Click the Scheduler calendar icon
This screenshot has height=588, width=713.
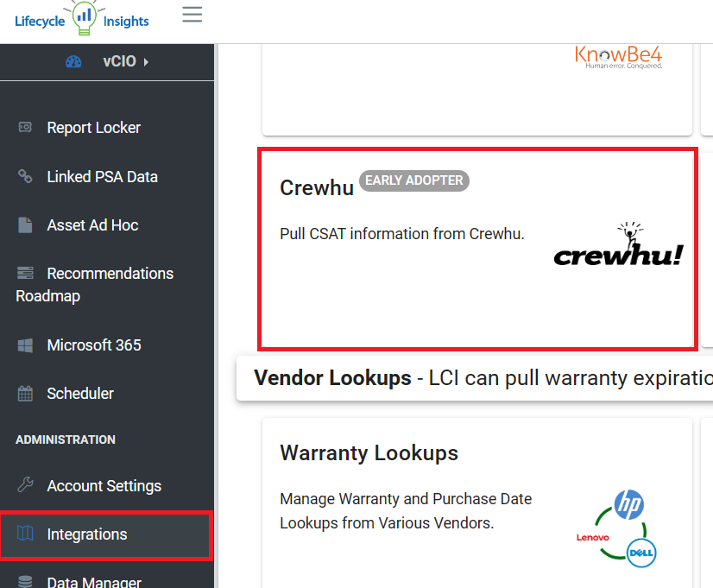pos(25,394)
